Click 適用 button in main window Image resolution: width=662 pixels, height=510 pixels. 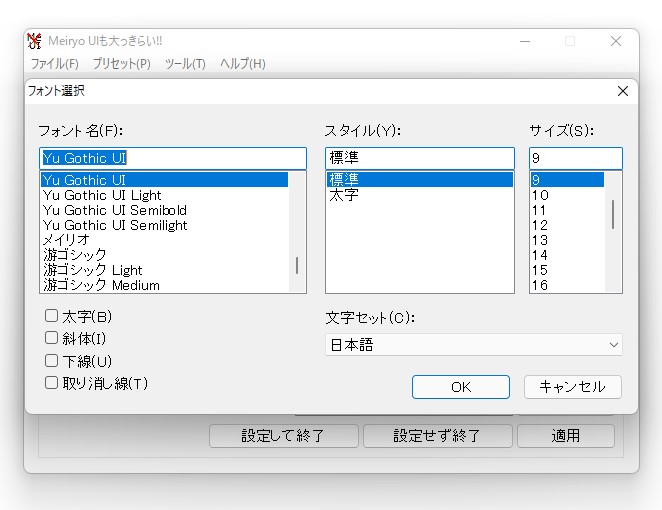tap(566, 436)
